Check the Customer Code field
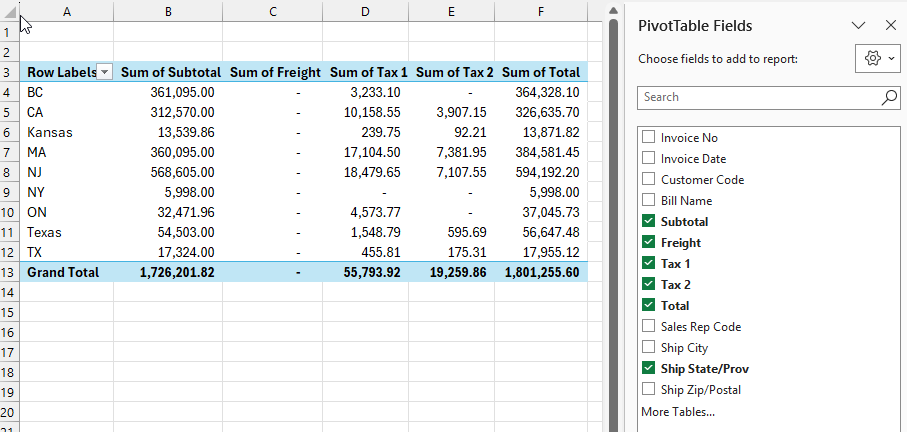Screen dimensions: 907x432 pyautogui.click(x=648, y=179)
